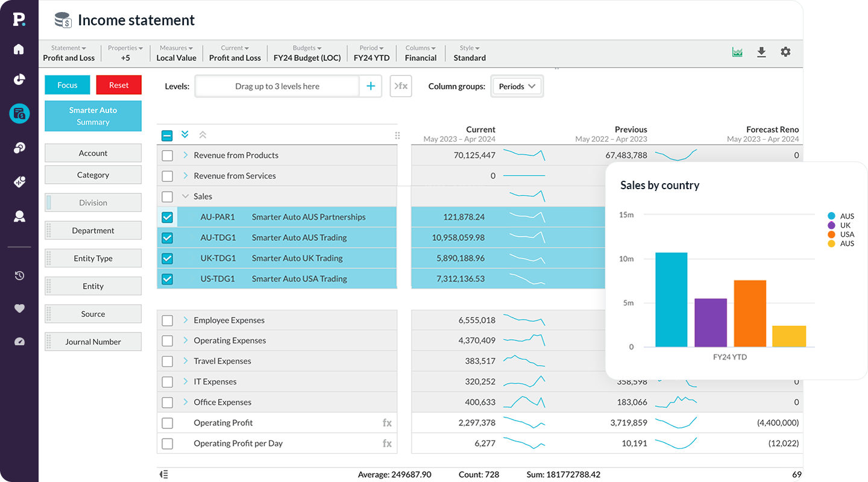Open the Budgets menu in the toolbar
The image size is (868, 482).
[307, 53]
